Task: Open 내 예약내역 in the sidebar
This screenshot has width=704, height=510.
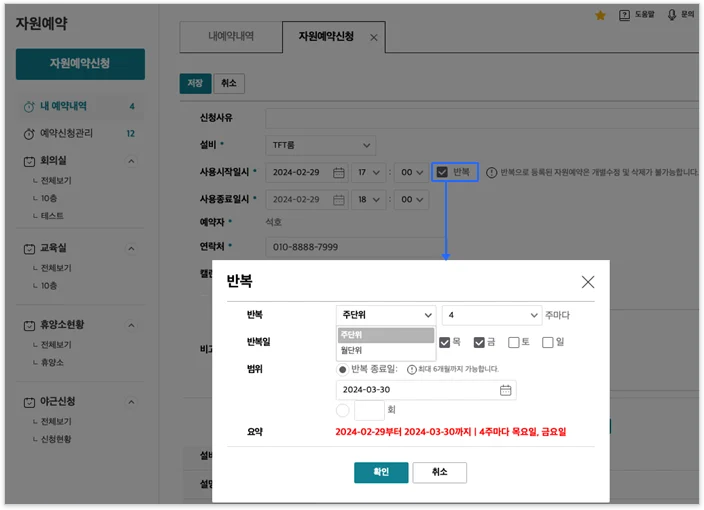Action: [x=63, y=106]
